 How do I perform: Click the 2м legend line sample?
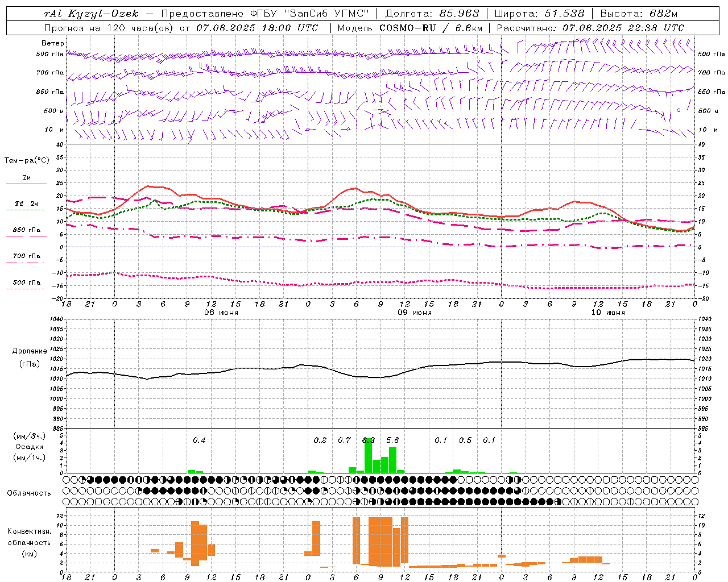point(26,184)
